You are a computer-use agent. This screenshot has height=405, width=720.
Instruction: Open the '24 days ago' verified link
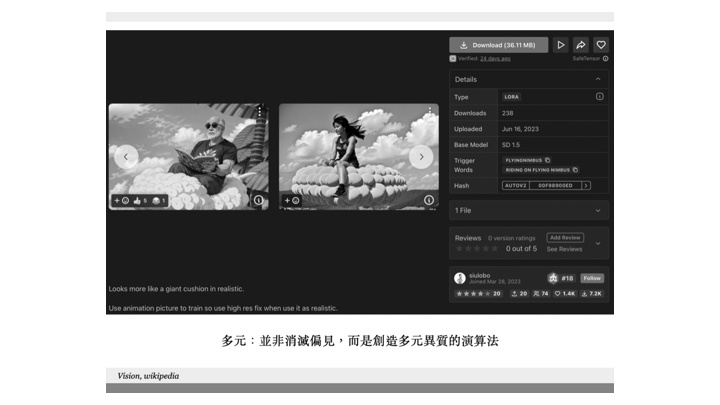[495, 59]
